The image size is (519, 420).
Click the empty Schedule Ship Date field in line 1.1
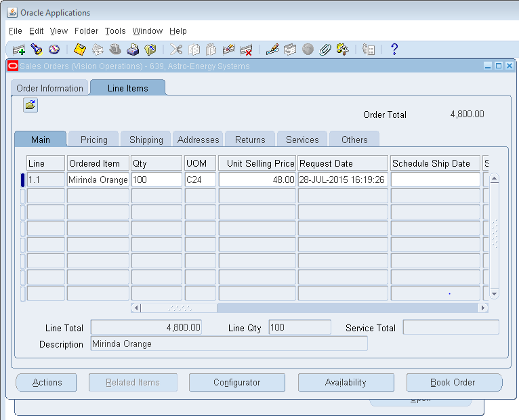tap(435, 180)
